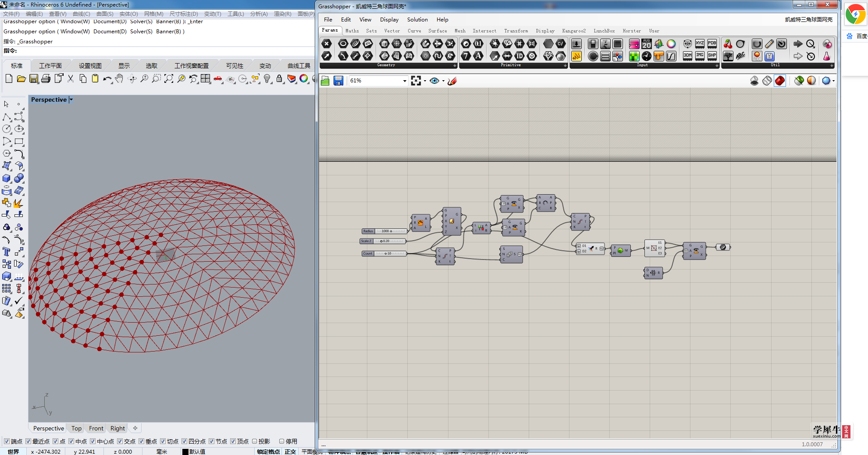
Task: Switch to the Right viewport tab
Action: (x=117, y=428)
